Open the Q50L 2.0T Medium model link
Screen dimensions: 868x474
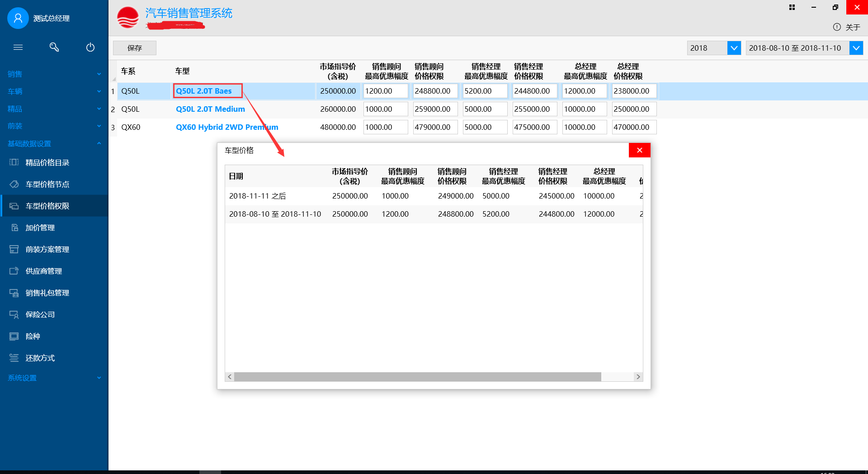coord(210,109)
